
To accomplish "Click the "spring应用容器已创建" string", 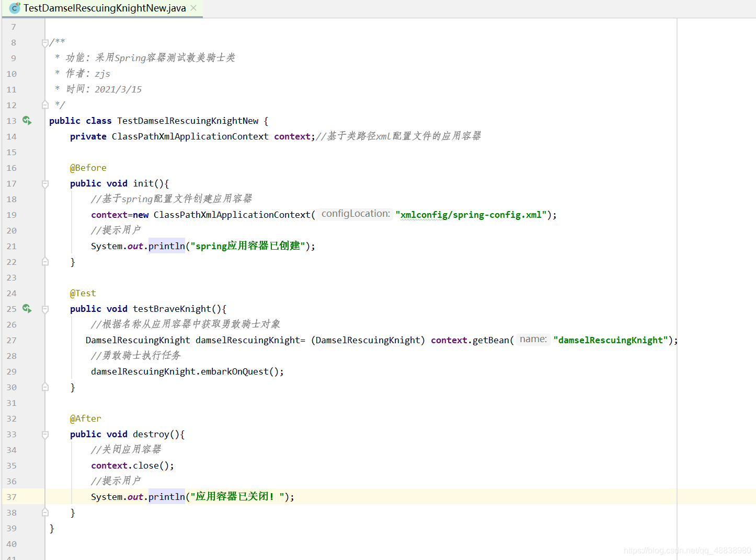I will tap(248, 246).
